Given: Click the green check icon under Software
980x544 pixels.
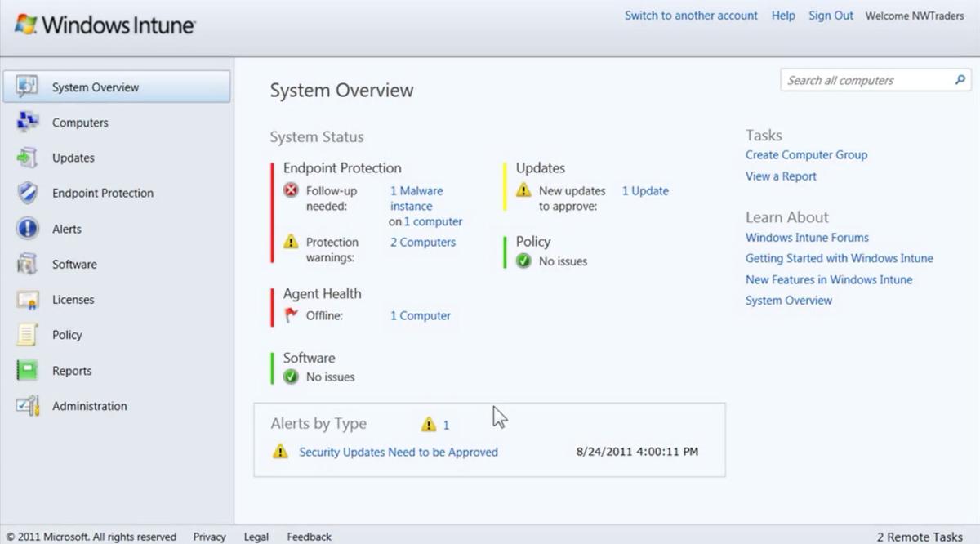Looking at the screenshot, I should point(291,377).
